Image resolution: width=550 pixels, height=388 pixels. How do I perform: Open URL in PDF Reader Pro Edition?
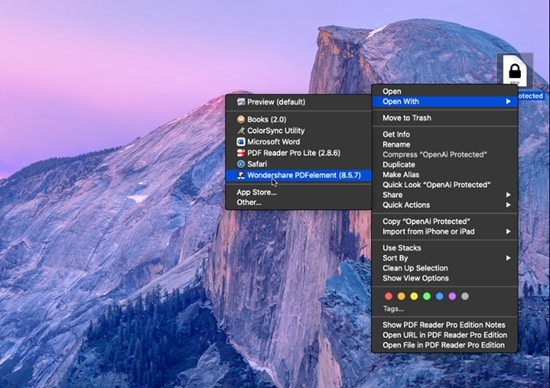point(445,335)
